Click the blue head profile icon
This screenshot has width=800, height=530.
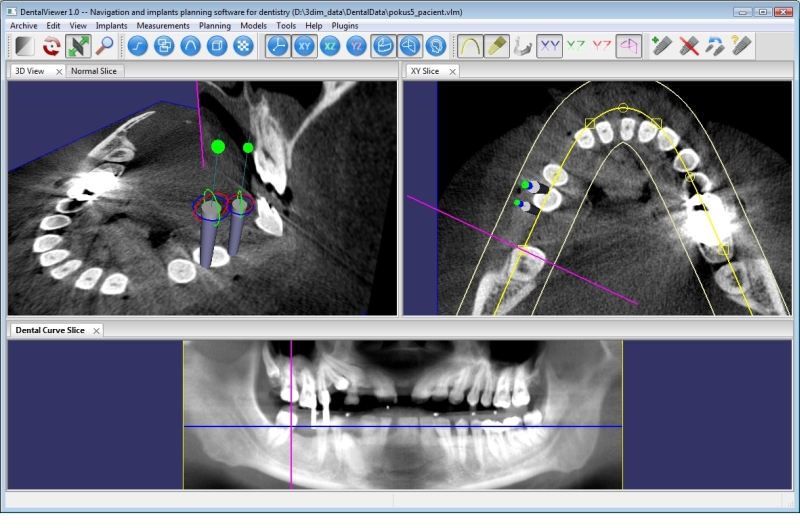[x=436, y=46]
